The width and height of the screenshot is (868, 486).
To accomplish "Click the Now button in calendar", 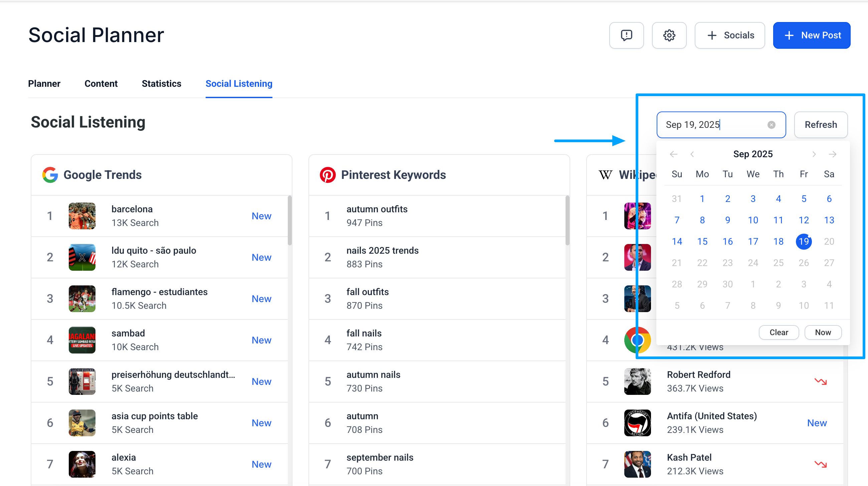I will coord(823,332).
